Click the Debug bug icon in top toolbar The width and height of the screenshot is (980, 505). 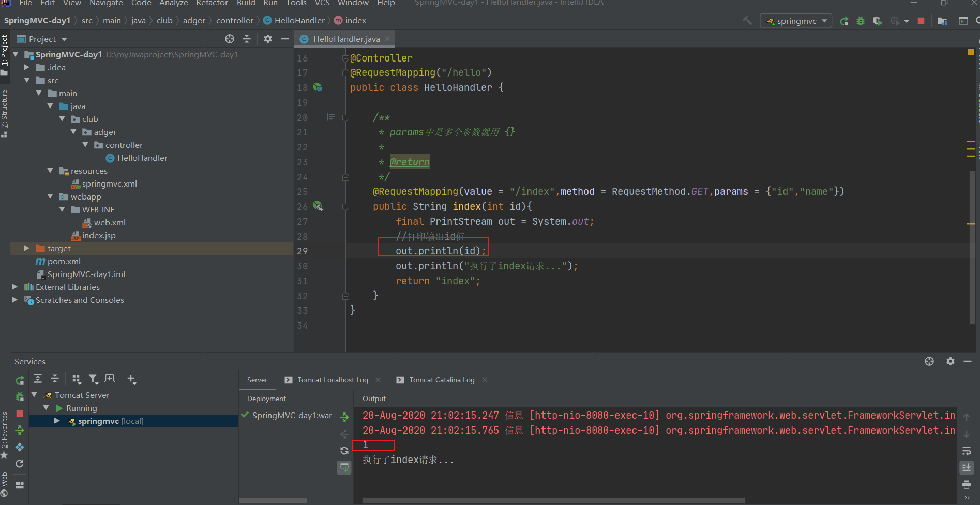(861, 21)
